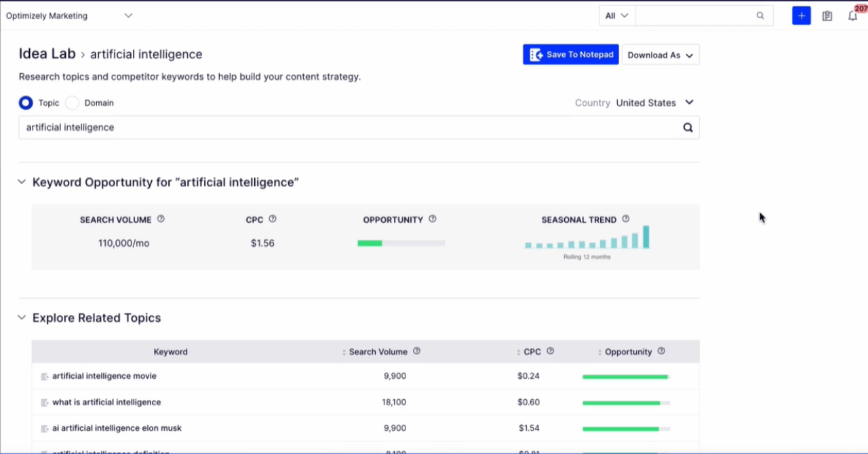Sort table by Opportunity column
868x454 pixels.
point(600,352)
